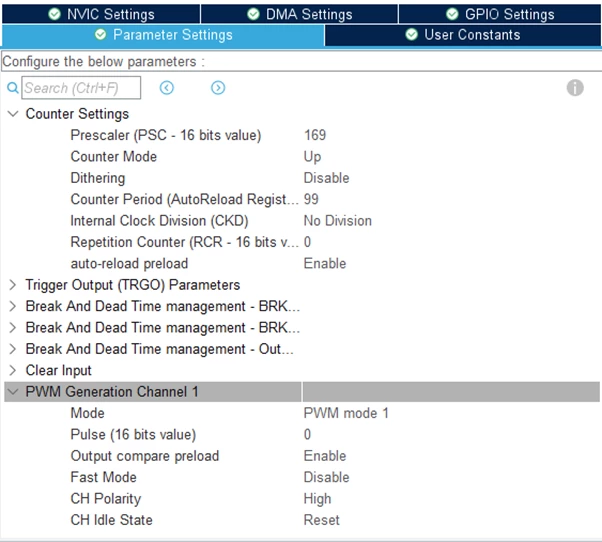Edit the Counter Period value 99
Screen dimensions: 602x542
point(311,199)
